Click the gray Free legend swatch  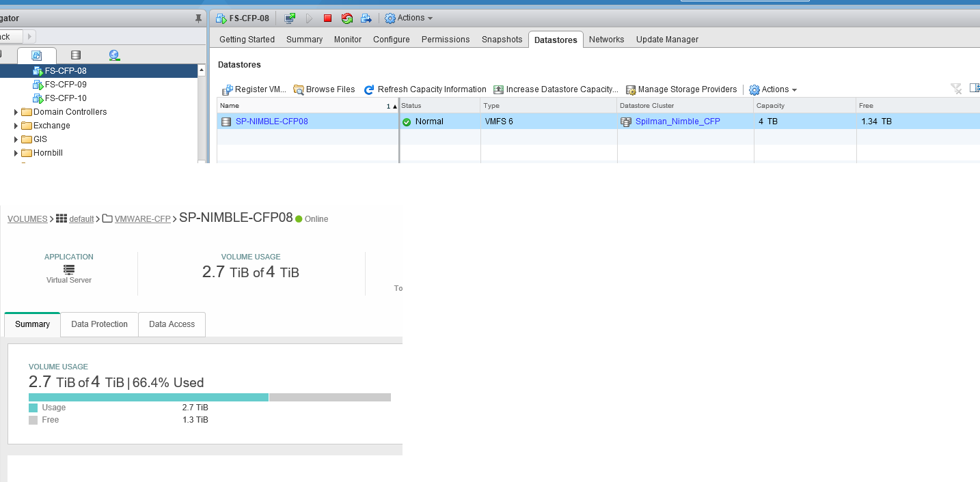33,420
